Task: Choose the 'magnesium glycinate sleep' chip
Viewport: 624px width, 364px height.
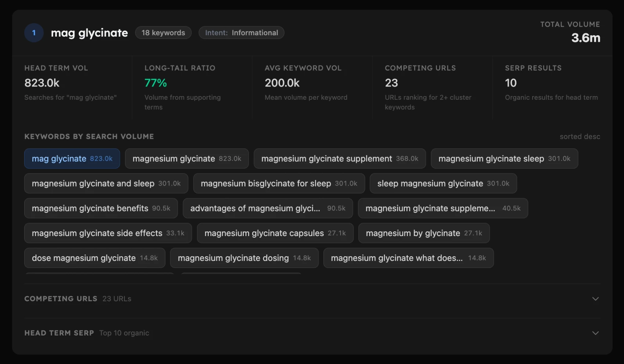Action: [504, 158]
